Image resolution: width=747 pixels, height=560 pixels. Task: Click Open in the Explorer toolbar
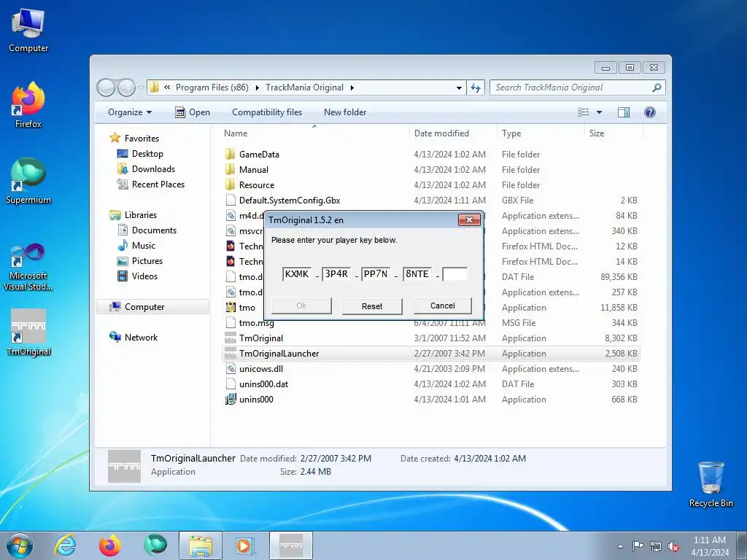coord(193,112)
